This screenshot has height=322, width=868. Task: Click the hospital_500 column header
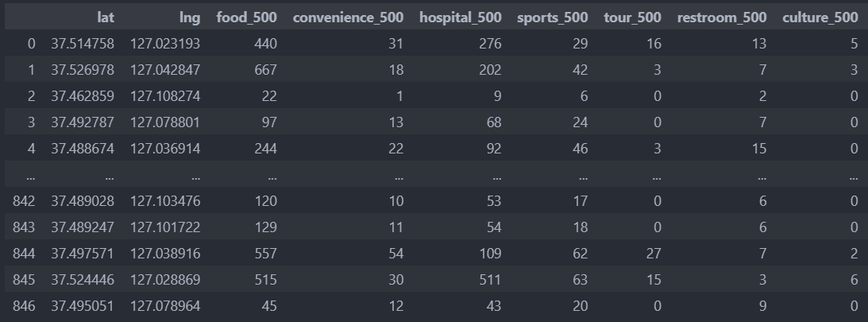pyautogui.click(x=461, y=17)
